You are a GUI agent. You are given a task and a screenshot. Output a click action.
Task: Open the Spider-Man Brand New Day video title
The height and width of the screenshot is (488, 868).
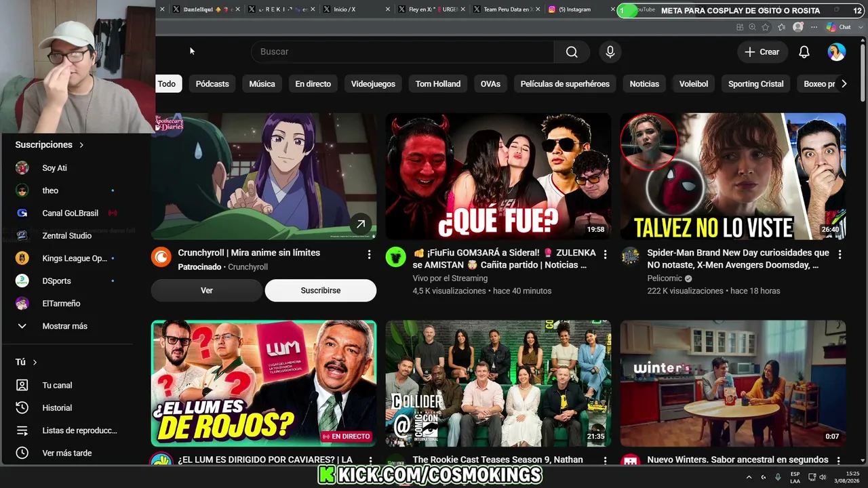738,259
